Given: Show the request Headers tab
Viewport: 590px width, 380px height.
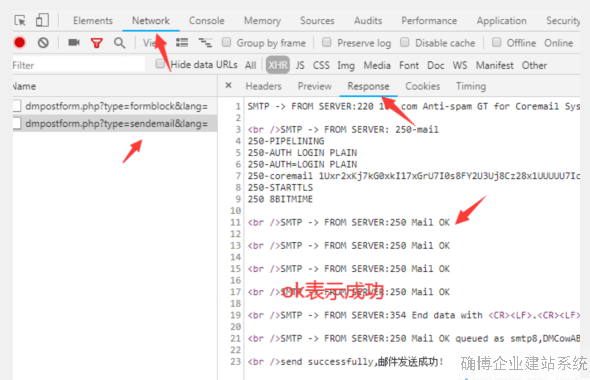Looking at the screenshot, I should (263, 86).
